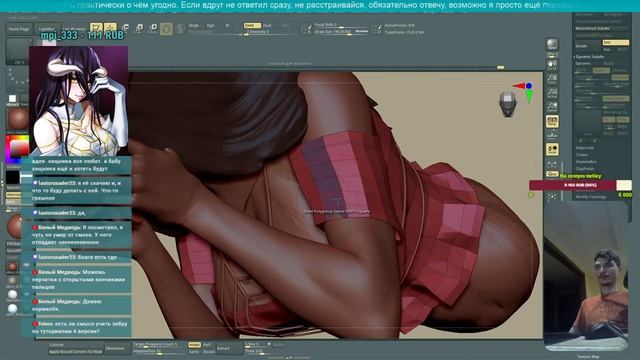Click the camera head view indicator
The height and width of the screenshot is (360, 640).
click(x=508, y=104)
